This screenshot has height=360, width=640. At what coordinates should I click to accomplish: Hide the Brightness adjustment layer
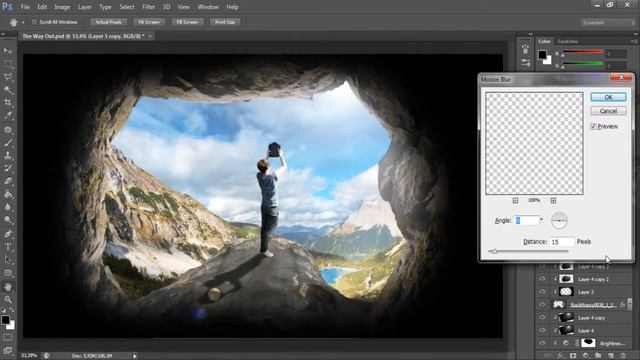click(542, 343)
